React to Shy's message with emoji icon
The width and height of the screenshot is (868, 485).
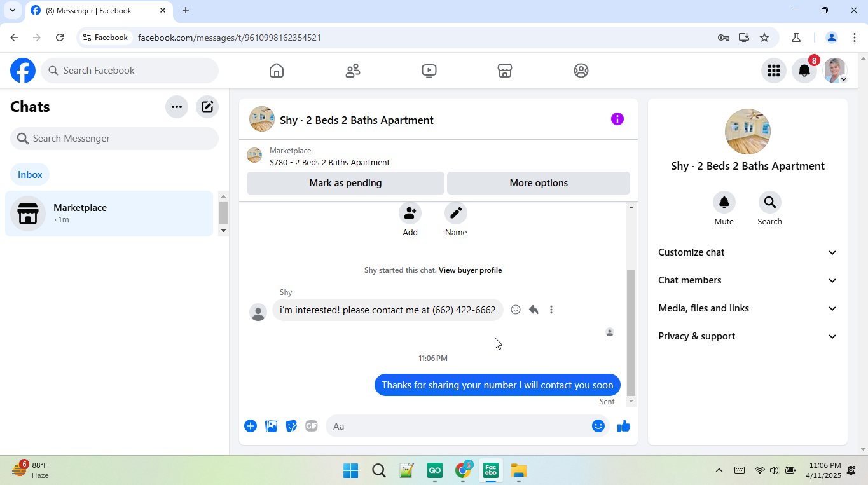click(516, 310)
